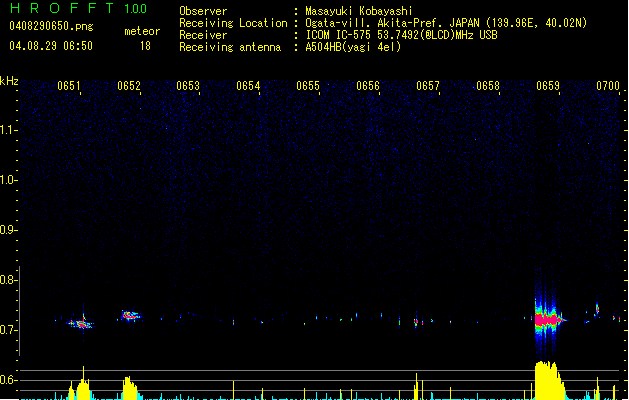The width and height of the screenshot is (629, 400).
Task: Click the receiver text ICOM IC-575
Action: pos(338,35)
